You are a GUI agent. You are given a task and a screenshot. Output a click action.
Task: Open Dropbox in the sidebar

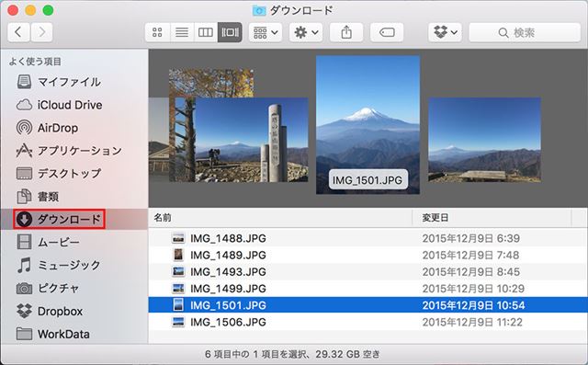50,311
